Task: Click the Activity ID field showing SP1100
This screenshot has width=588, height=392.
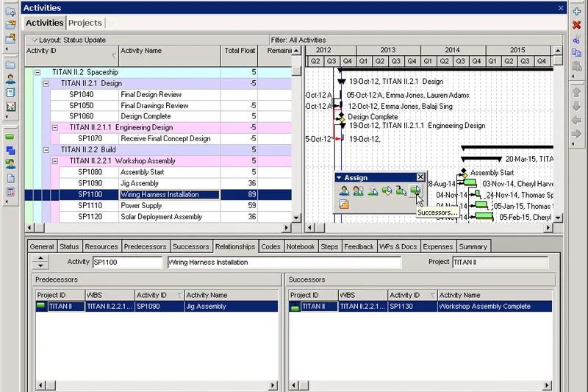Action: click(127, 263)
